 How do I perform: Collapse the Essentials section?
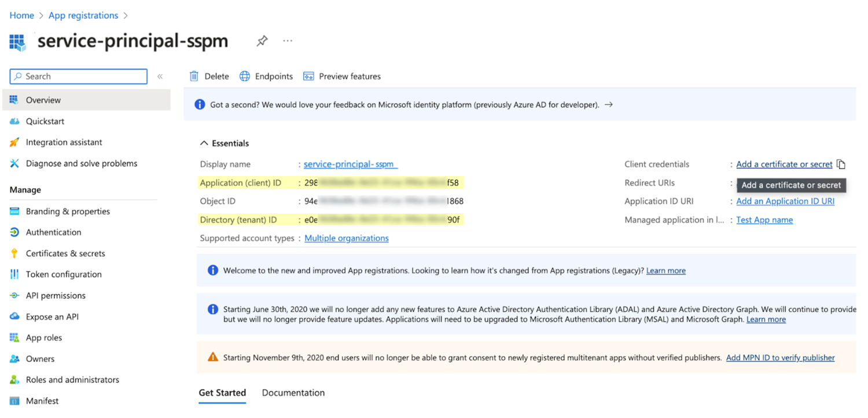click(x=204, y=143)
